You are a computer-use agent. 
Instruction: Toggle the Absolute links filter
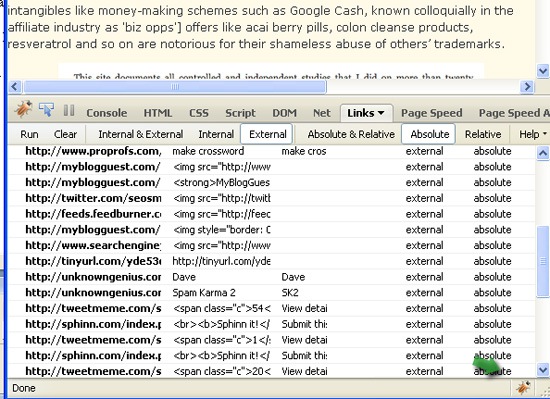click(x=429, y=134)
